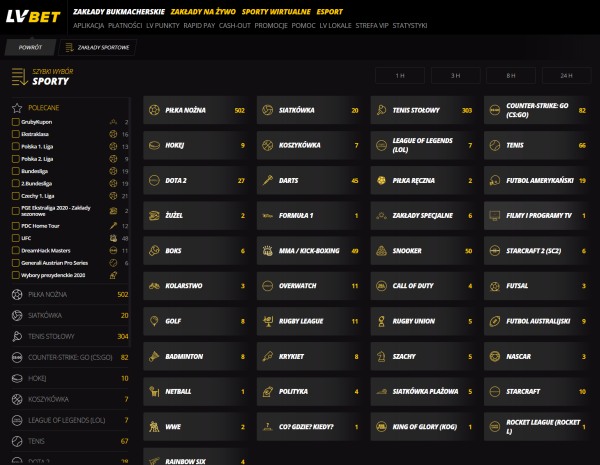Open the MMA / Kick-boxing card
600x465 pixels.
pos(309,251)
